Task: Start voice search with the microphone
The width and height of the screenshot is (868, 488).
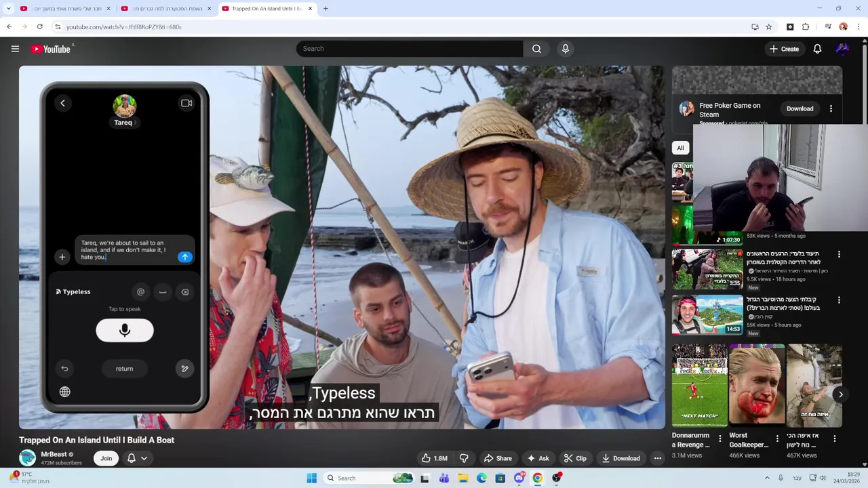Action: [565, 49]
